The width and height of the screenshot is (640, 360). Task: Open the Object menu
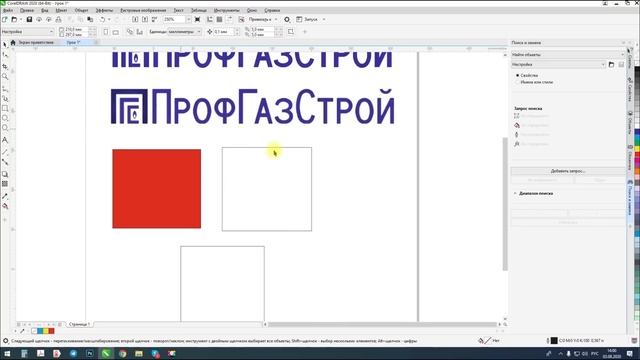coord(81,10)
